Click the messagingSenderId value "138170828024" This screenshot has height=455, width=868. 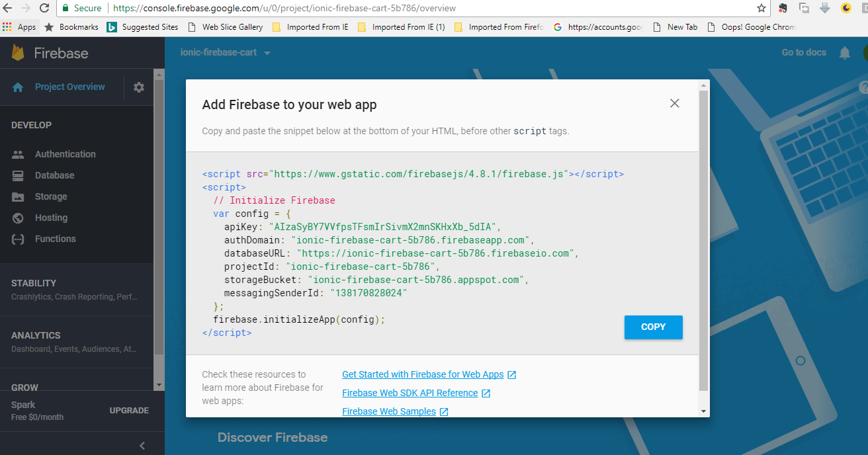(369, 293)
